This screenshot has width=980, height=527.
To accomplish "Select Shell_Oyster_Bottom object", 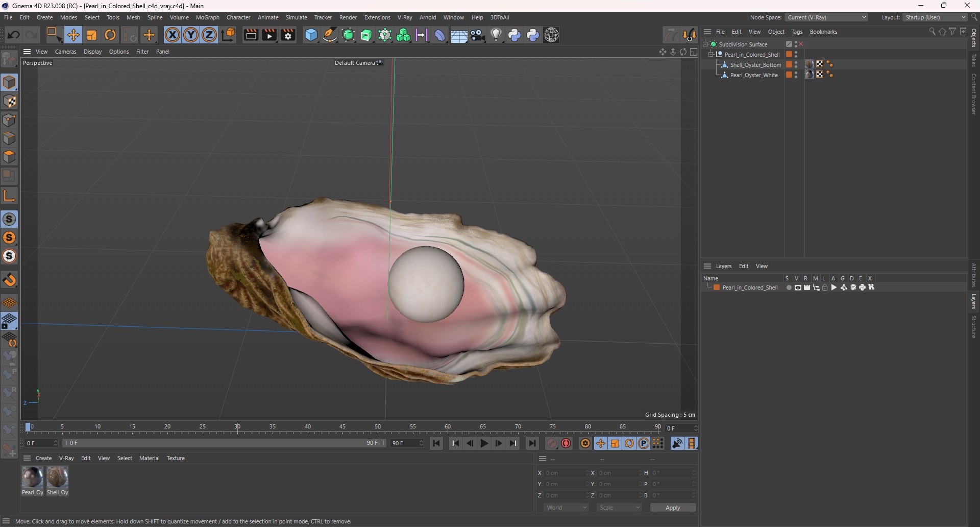I will point(755,65).
